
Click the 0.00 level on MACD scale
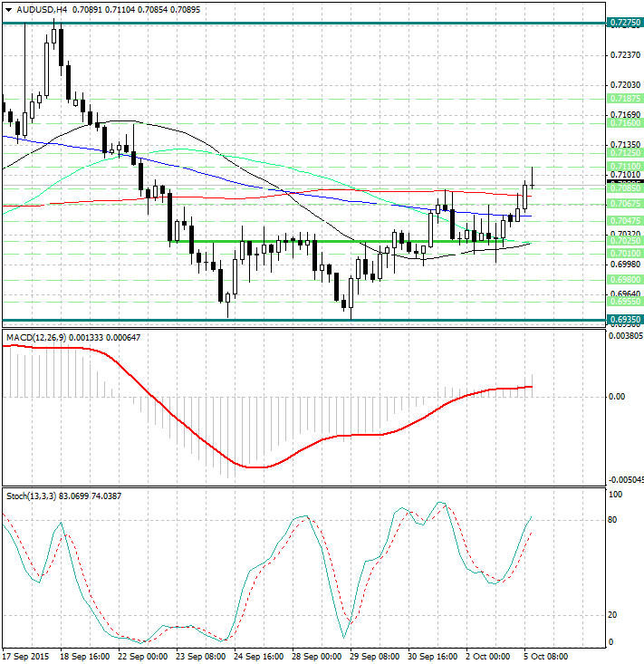616,396
